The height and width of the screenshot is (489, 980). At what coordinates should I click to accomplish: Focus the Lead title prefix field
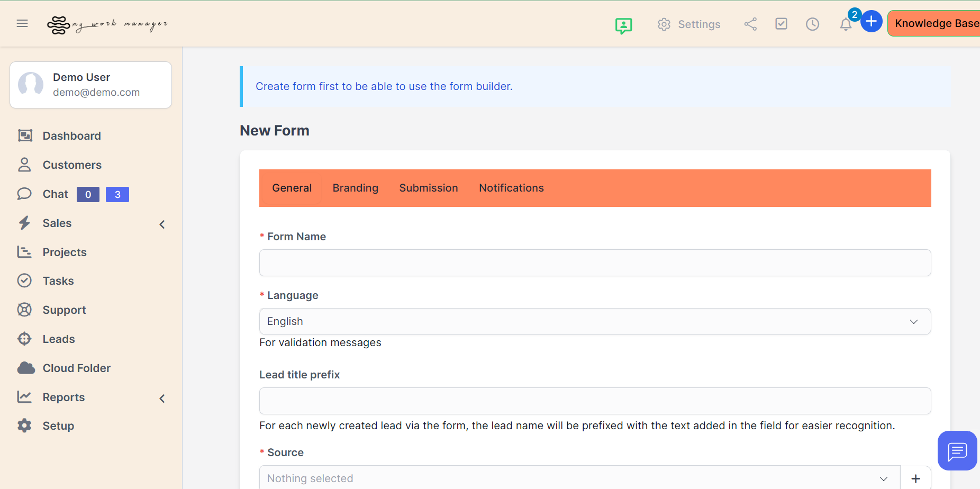[595, 401]
